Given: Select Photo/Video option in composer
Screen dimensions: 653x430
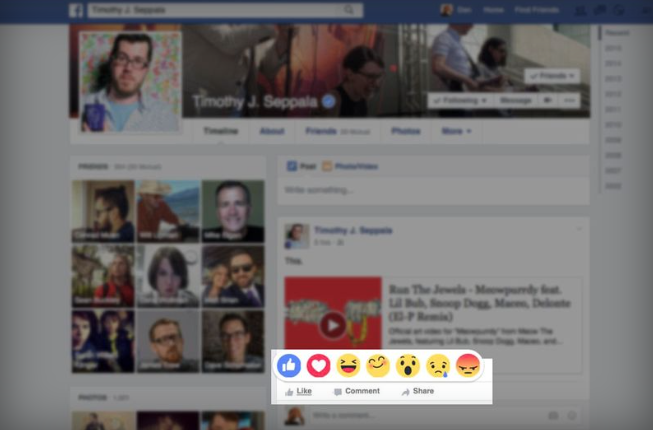Looking at the screenshot, I should pos(350,167).
